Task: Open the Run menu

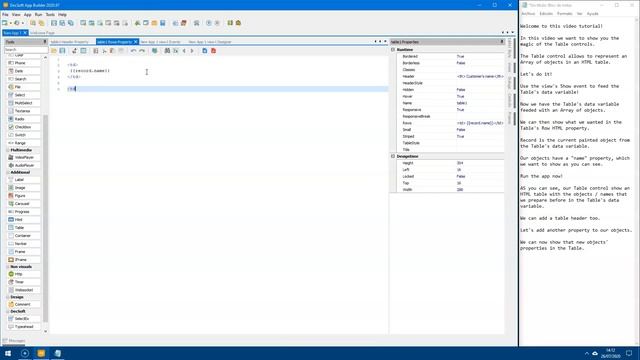Action: tap(38, 15)
